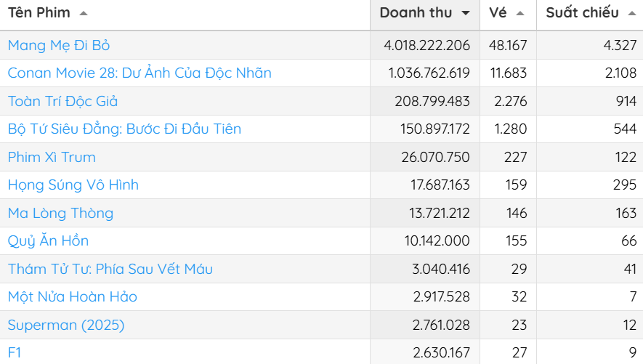643x364 pixels.
Task: Open the Superman (2025) link
Action: [66, 325]
